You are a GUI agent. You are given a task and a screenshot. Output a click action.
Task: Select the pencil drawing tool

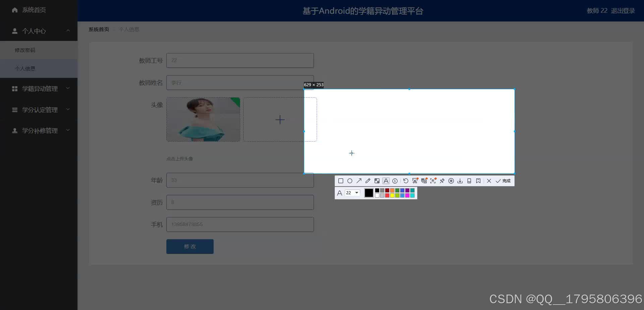coord(368,181)
